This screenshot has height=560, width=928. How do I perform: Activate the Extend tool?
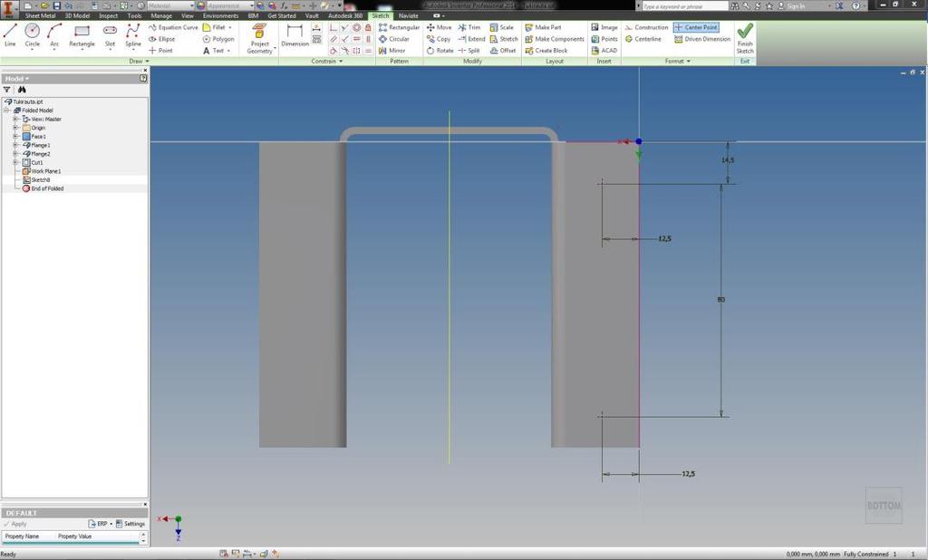[x=471, y=39]
